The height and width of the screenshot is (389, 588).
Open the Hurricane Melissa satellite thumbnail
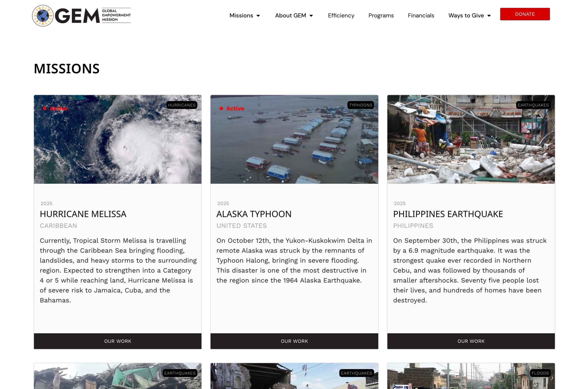point(118,149)
